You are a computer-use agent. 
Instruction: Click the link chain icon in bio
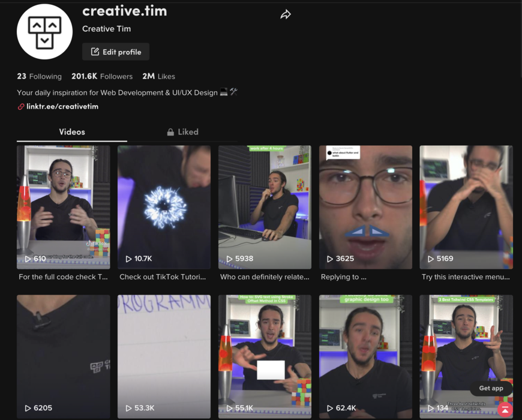[21, 107]
